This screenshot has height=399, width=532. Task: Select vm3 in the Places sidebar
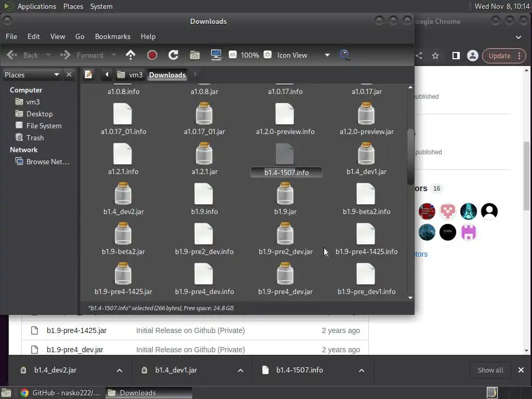tap(33, 102)
